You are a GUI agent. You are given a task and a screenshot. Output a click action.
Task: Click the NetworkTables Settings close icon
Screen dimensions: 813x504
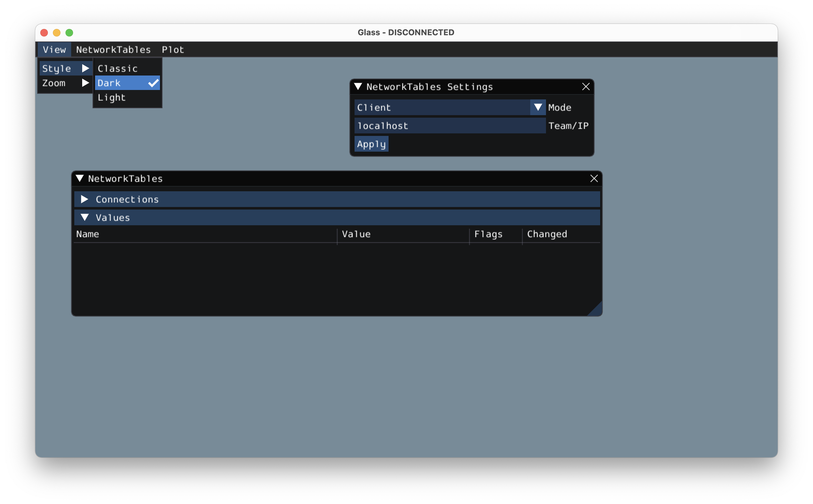tap(586, 87)
